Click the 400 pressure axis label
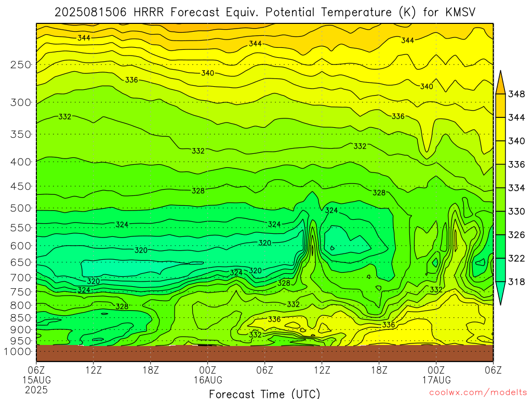This screenshot has width=532, height=399. (x=21, y=162)
